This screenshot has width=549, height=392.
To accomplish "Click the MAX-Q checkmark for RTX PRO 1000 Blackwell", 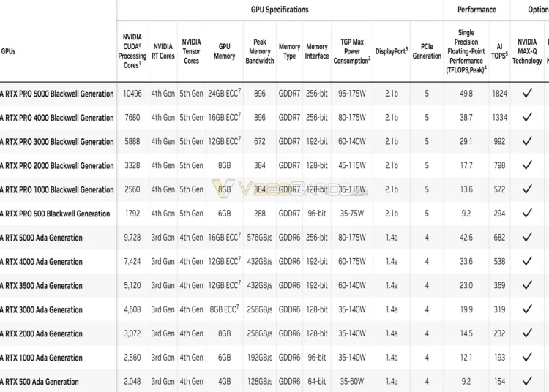I will click(527, 189).
